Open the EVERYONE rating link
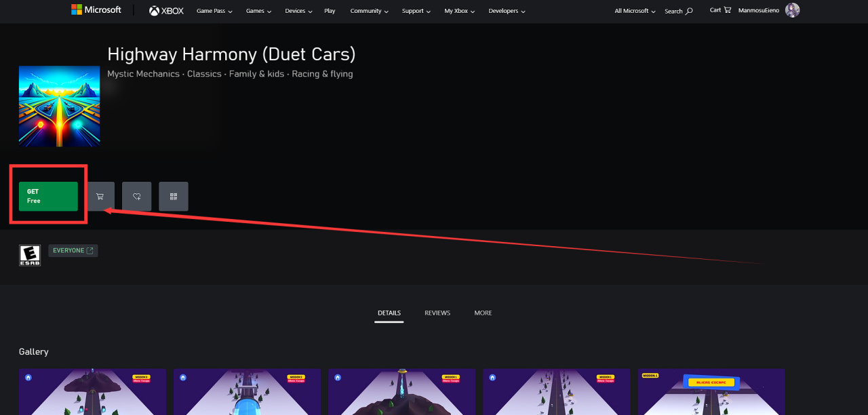Viewport: 868px width, 415px height. pyautogui.click(x=73, y=251)
